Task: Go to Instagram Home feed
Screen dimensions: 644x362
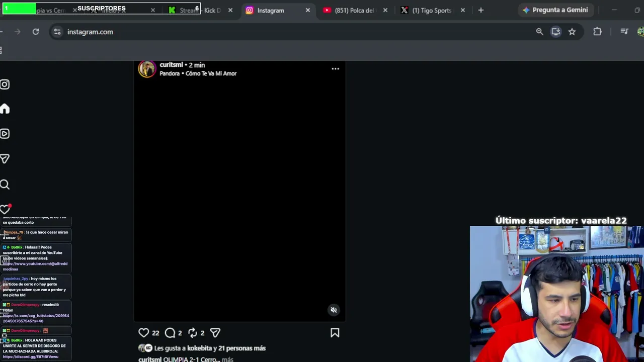Action: (x=5, y=109)
